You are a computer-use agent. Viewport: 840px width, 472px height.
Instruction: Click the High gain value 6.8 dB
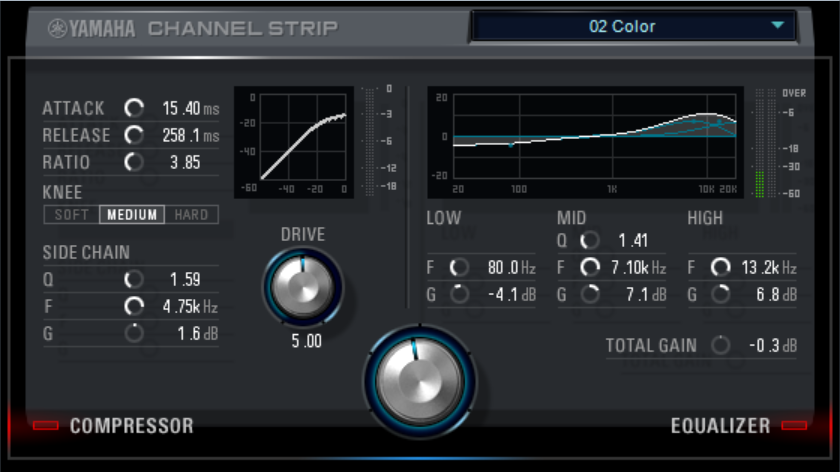pos(776,295)
